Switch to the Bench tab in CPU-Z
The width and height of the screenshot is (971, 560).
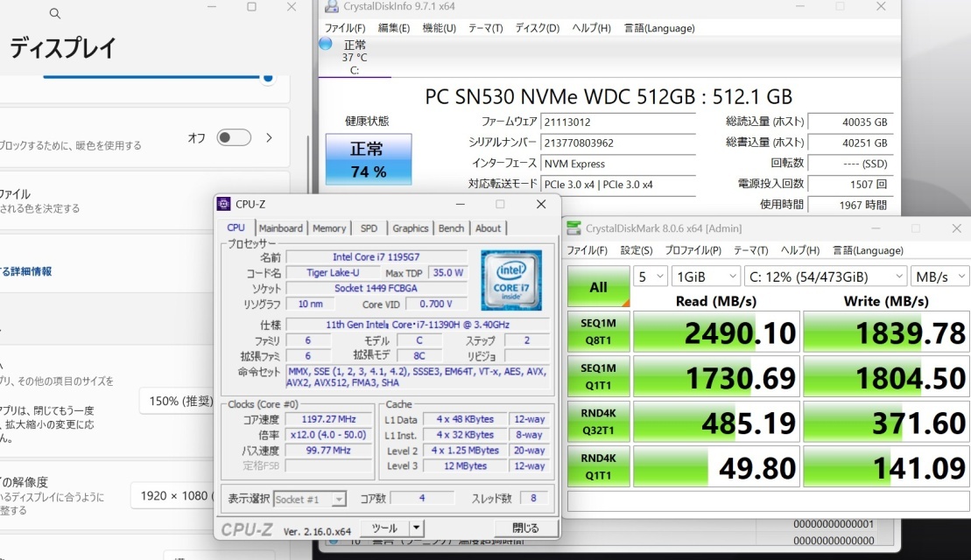pyautogui.click(x=451, y=228)
